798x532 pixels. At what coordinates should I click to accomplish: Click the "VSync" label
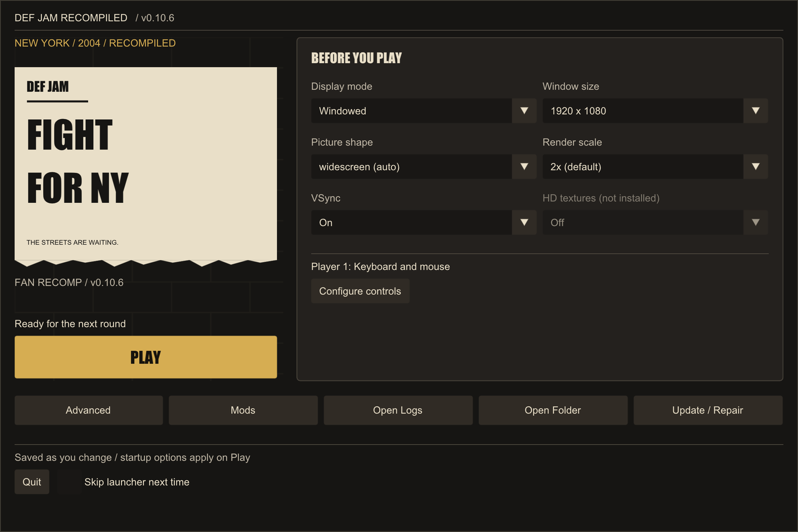click(x=326, y=198)
